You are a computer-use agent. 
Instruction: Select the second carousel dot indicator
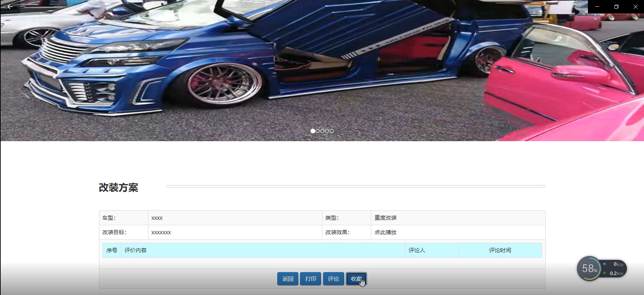coord(318,131)
